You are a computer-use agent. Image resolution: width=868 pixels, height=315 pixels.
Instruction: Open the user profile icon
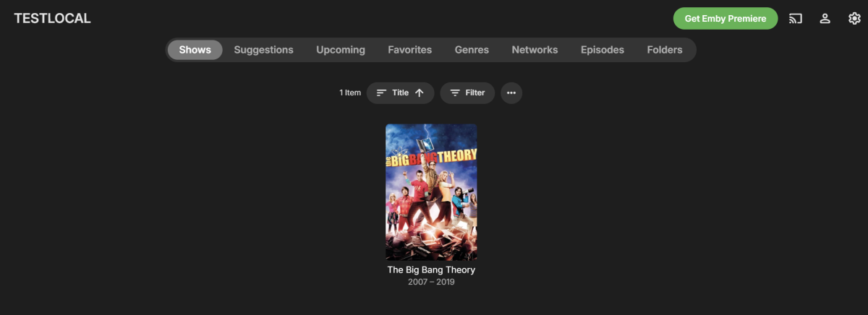825,19
